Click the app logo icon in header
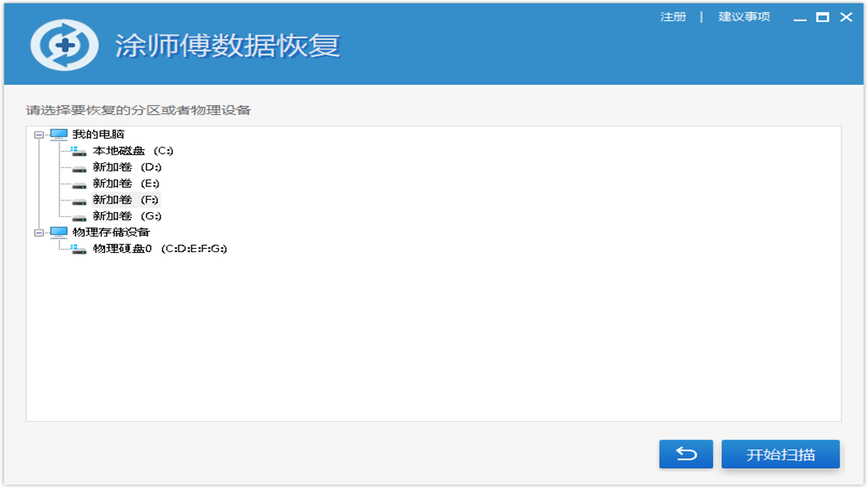This screenshot has height=488, width=868. [64, 46]
